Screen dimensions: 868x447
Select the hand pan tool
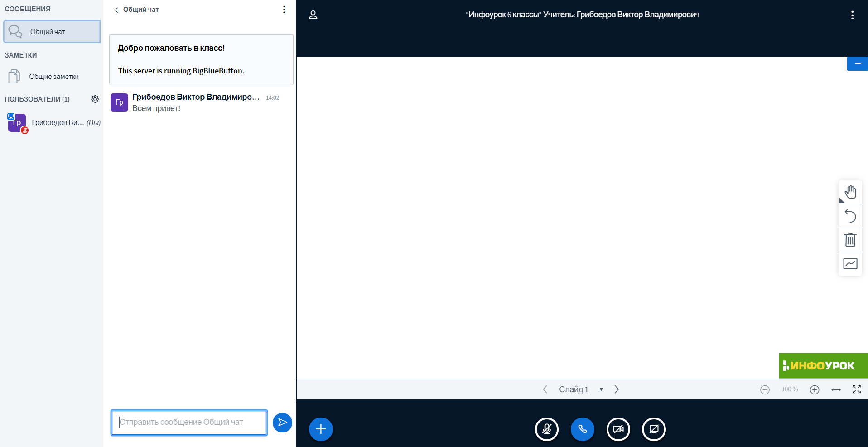click(x=850, y=192)
